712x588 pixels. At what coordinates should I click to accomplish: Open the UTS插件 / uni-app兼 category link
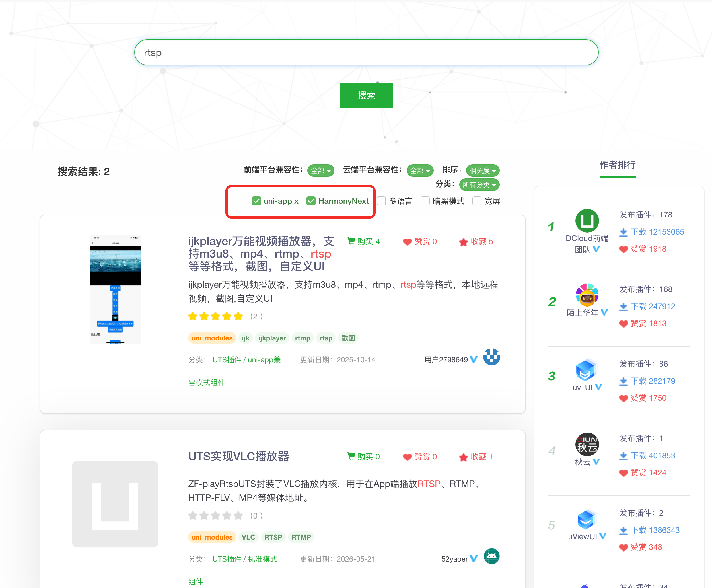247,360
